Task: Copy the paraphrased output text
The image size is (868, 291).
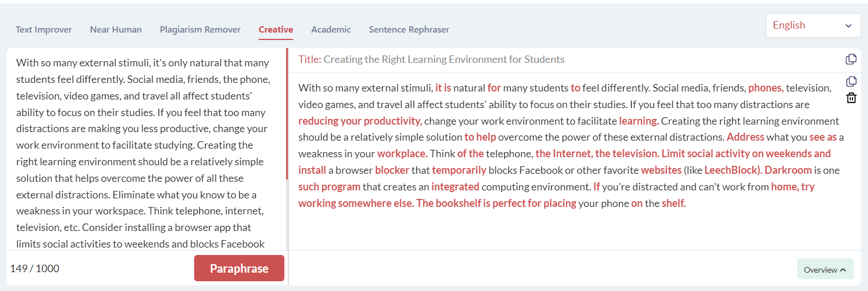Action: [x=851, y=81]
